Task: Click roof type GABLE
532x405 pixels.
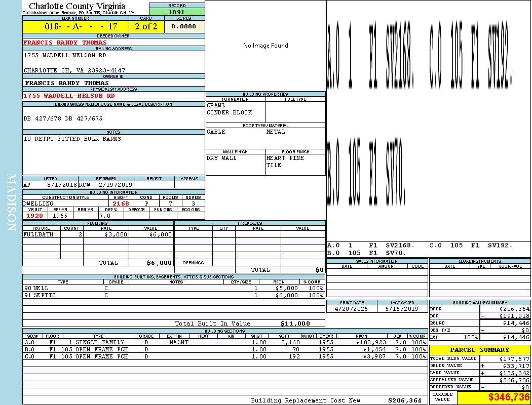Action: [216, 132]
